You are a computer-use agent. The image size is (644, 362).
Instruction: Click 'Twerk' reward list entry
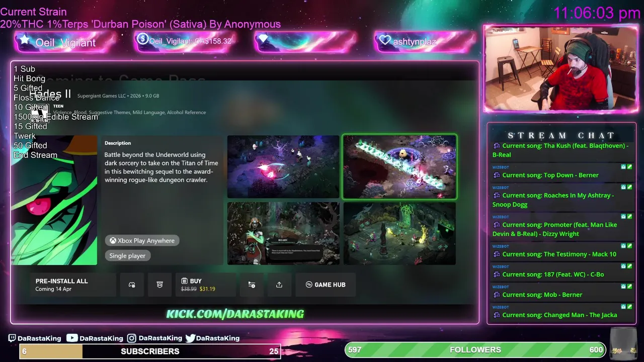[25, 136]
